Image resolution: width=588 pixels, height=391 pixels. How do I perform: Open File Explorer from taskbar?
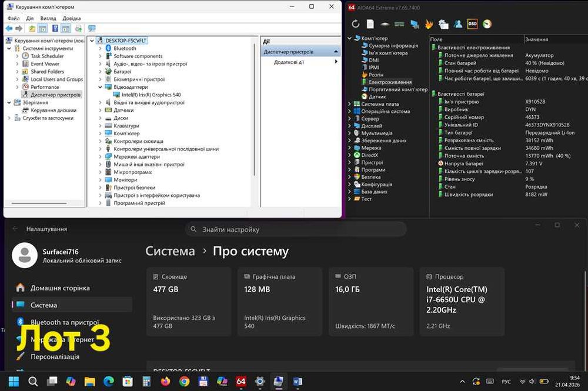point(89,382)
